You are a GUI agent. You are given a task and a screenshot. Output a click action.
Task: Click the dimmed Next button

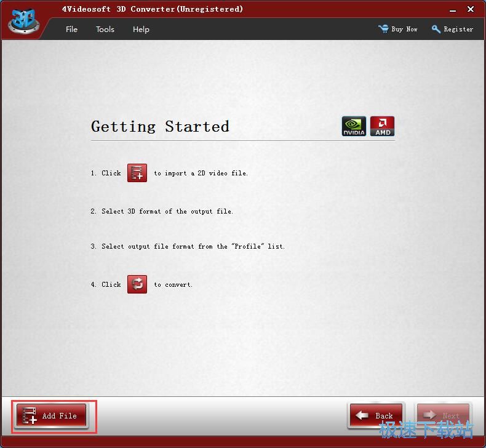coord(443,415)
